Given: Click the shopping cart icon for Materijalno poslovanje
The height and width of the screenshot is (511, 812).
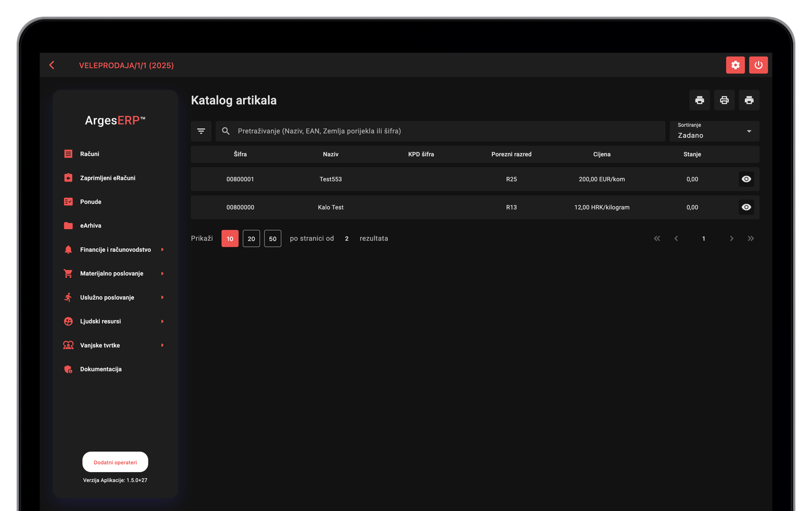Looking at the screenshot, I should [68, 273].
